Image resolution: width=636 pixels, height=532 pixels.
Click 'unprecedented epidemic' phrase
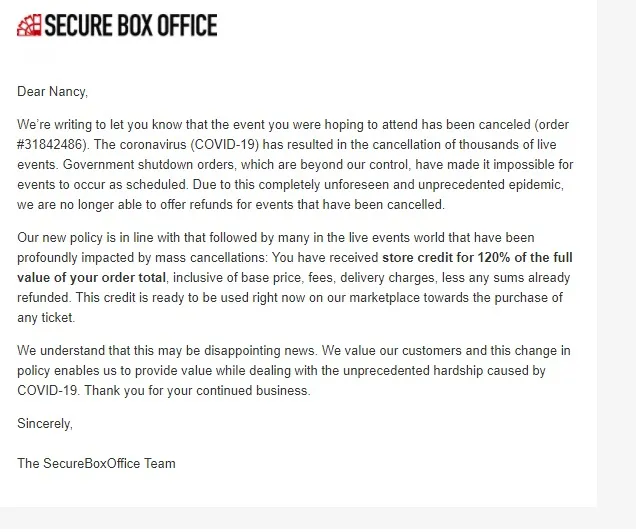(x=490, y=185)
